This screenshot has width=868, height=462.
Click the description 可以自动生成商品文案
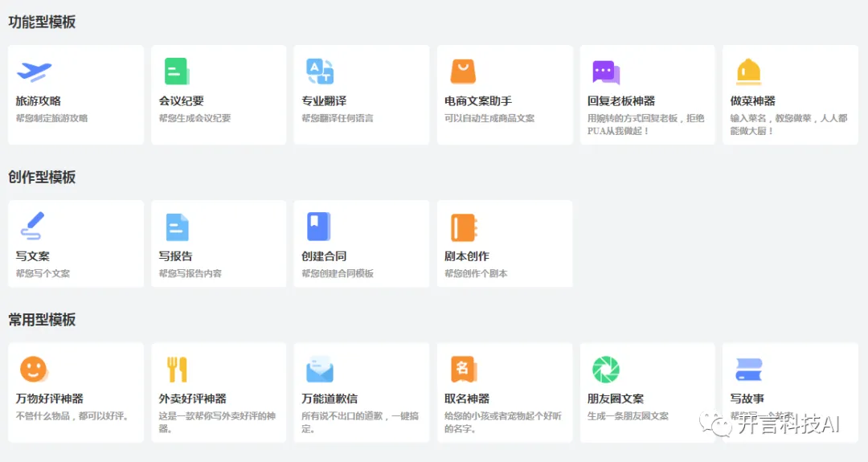[489, 118]
